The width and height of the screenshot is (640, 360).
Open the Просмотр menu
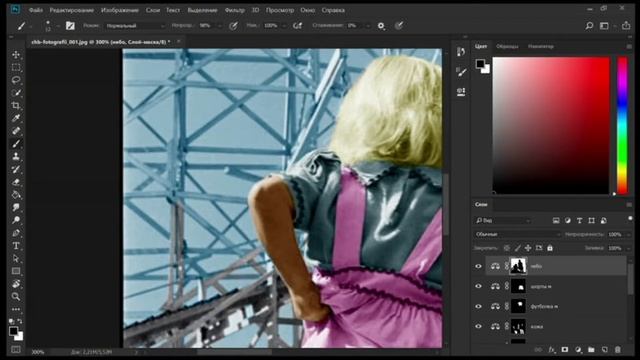(x=280, y=10)
